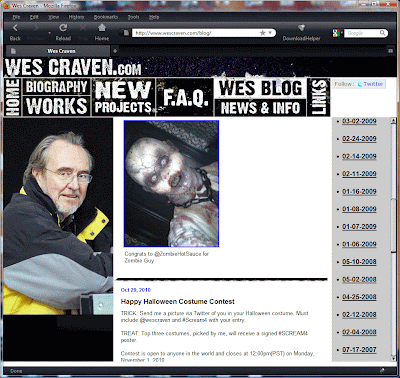Open the View menu
This screenshot has width=400, height=378.
point(53,17)
